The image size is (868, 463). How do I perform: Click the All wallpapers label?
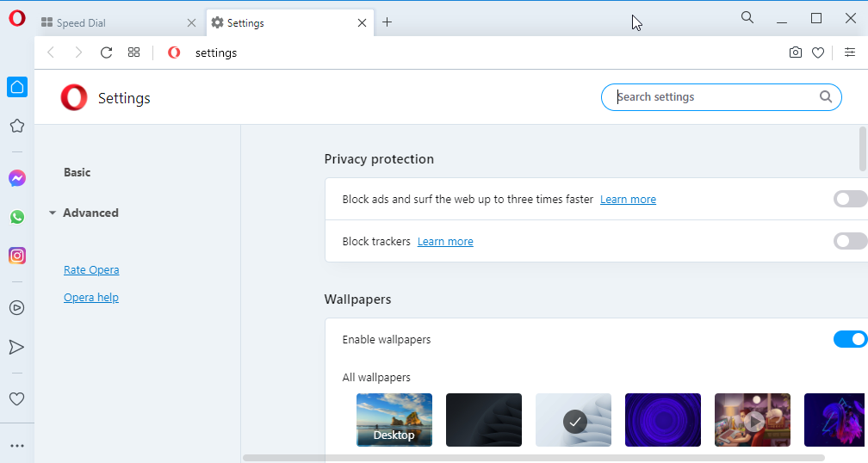pos(376,377)
